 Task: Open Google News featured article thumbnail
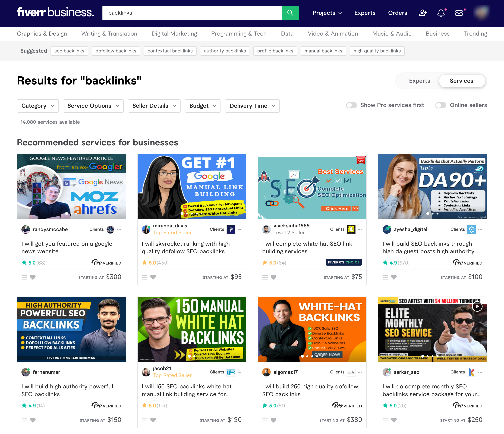click(71, 187)
